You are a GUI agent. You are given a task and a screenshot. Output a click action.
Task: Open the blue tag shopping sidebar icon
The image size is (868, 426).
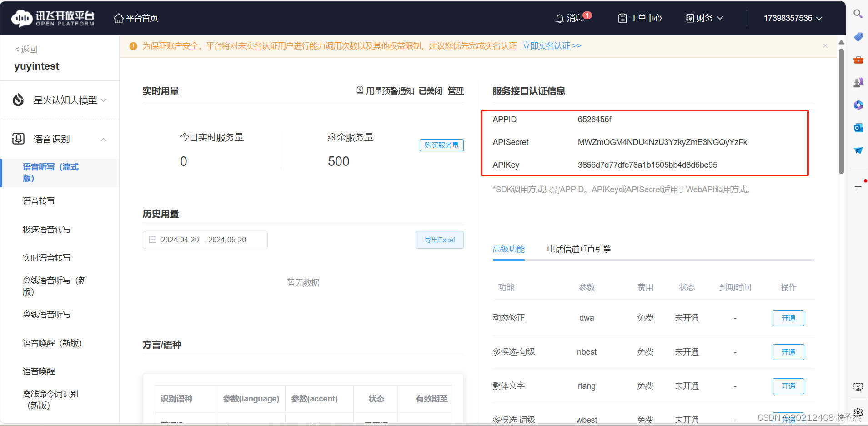pos(858,36)
